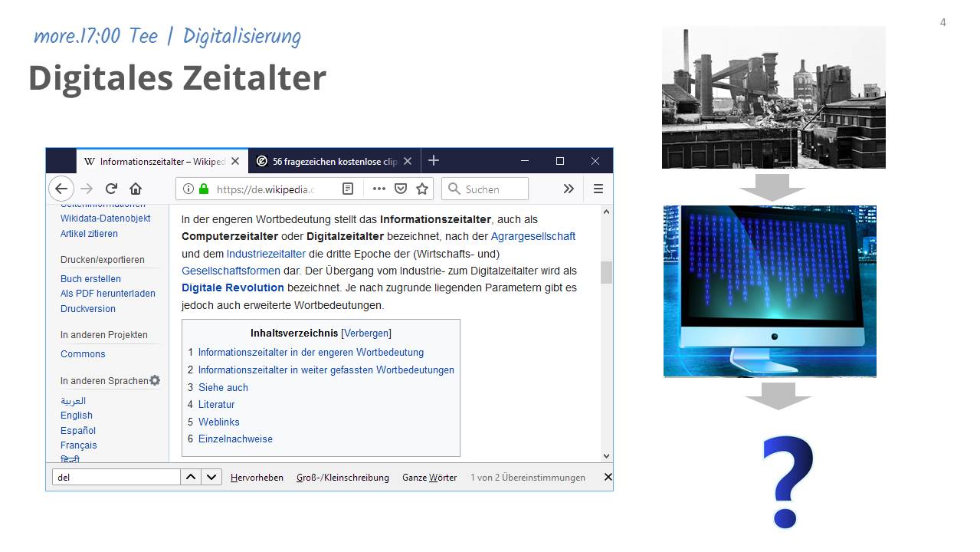Image resolution: width=980 pixels, height=552 pixels.
Task: Maximize the Firefox window
Action: [x=560, y=161]
